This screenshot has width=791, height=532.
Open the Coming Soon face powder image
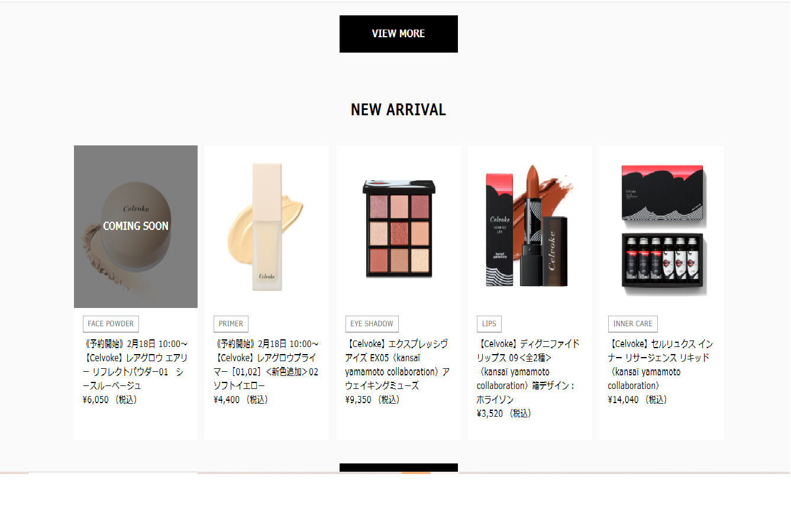pos(135,226)
